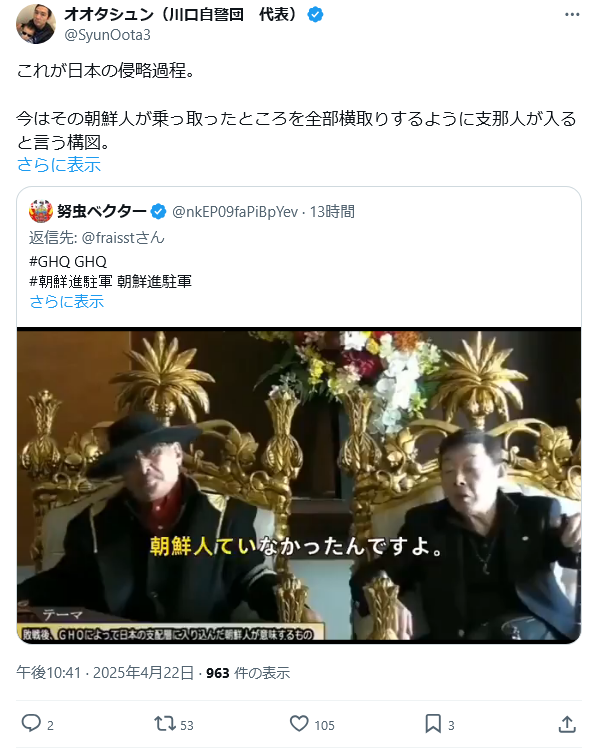Open the #GHQ hashtag
The image size is (598, 748).
pos(50,261)
